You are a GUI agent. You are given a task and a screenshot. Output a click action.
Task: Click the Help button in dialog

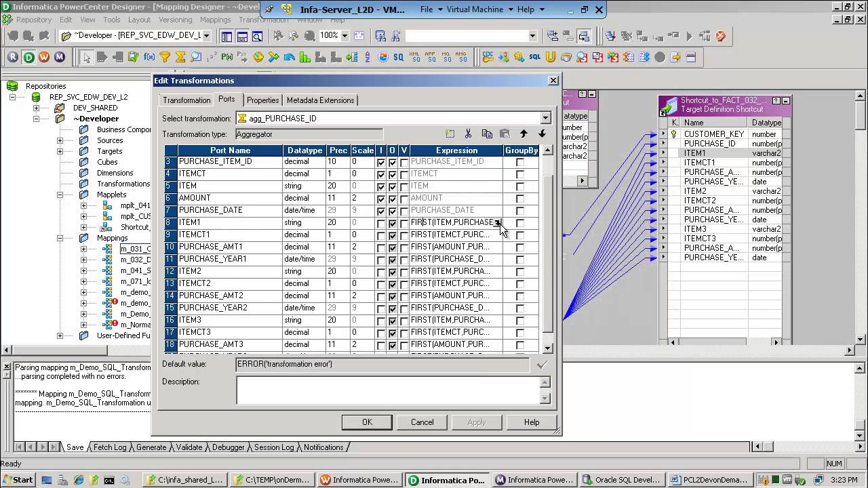[x=532, y=422]
